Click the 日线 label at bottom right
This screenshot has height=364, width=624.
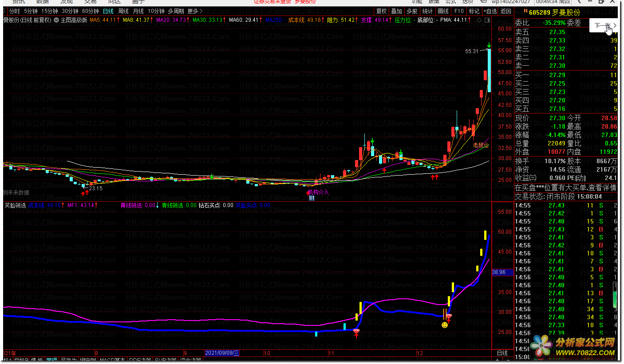point(502,353)
